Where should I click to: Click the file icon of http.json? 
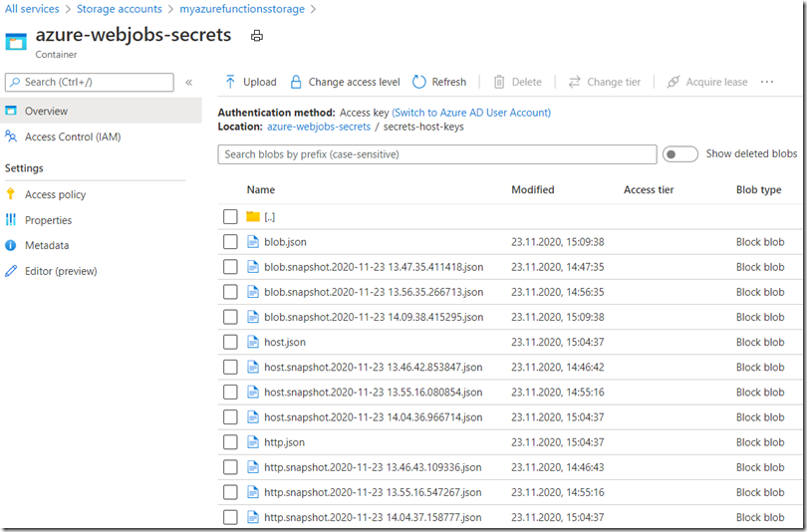tap(253, 442)
